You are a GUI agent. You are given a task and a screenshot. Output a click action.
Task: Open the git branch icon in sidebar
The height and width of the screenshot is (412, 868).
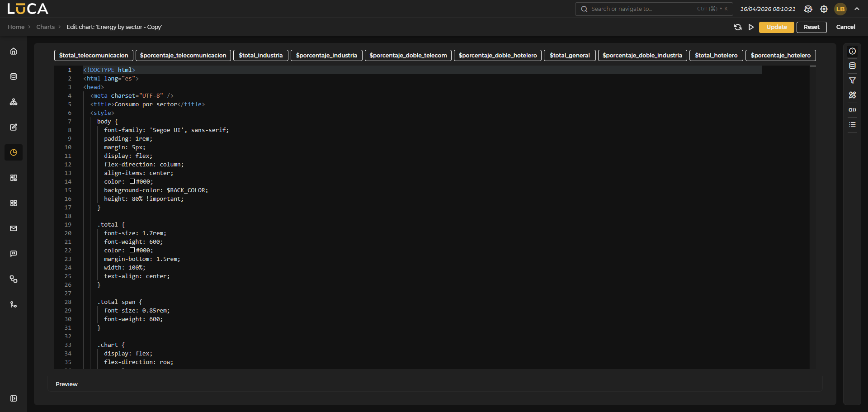coord(14,304)
